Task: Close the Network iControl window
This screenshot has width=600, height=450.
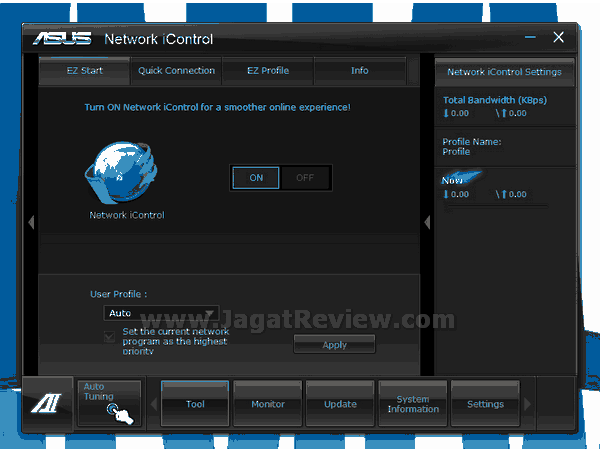Action: coord(558,37)
